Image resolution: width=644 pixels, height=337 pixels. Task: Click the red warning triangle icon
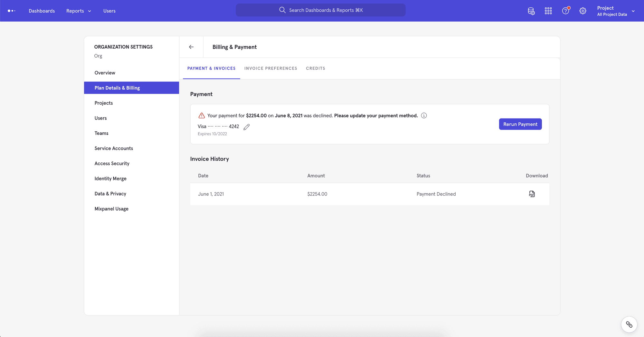(x=201, y=115)
